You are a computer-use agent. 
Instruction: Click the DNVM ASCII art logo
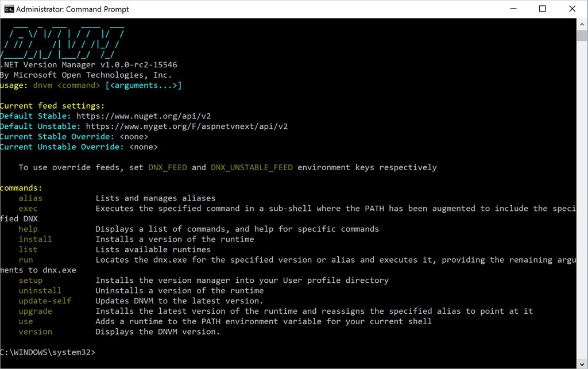coord(62,40)
